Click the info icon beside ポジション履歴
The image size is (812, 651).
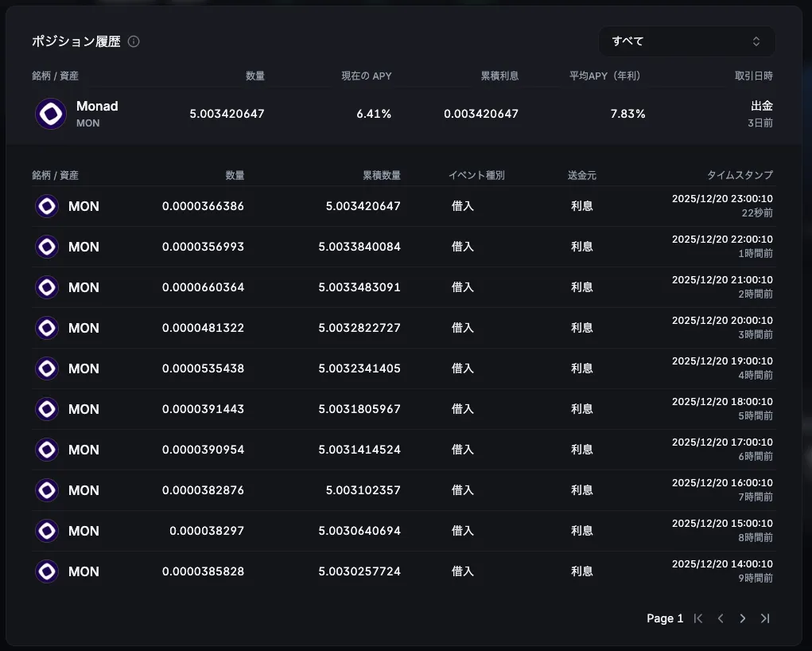click(134, 41)
